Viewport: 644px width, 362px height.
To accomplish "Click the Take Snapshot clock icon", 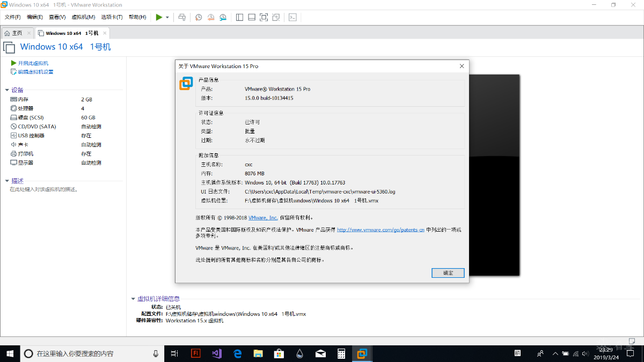I will 199,17.
